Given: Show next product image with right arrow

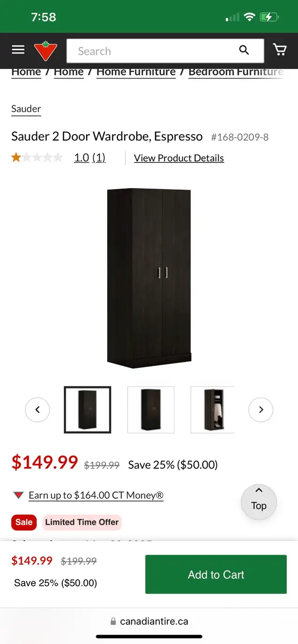Looking at the screenshot, I should coord(261,409).
